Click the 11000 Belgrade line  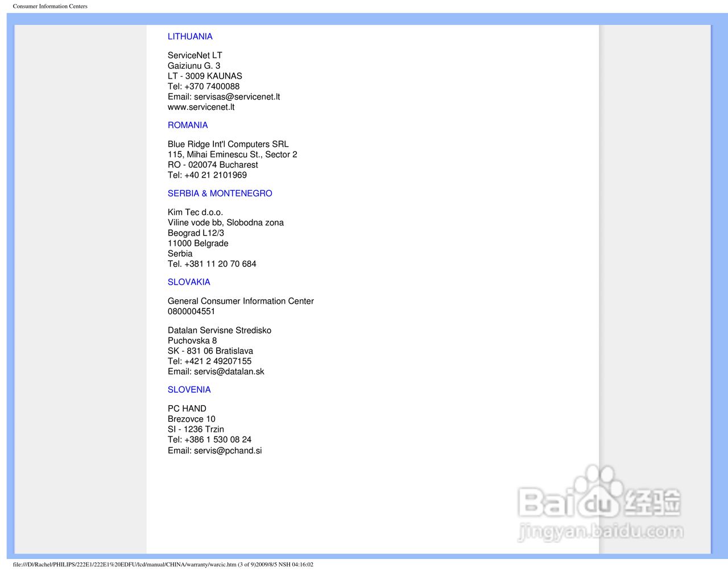coord(198,244)
